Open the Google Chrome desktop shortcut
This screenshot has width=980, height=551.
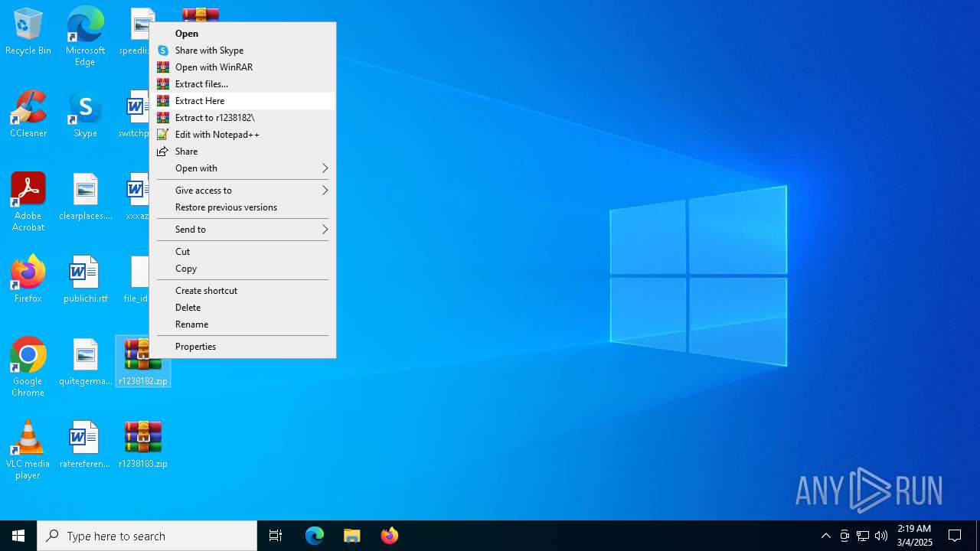(x=28, y=367)
